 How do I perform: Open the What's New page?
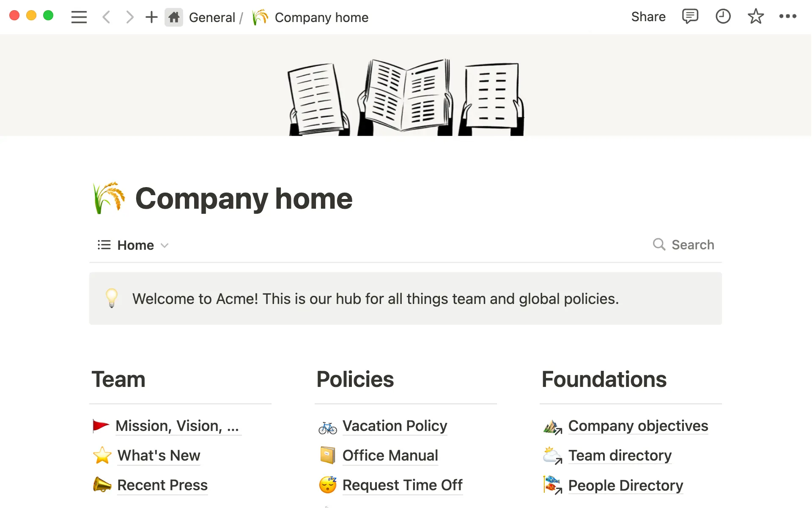click(x=159, y=456)
